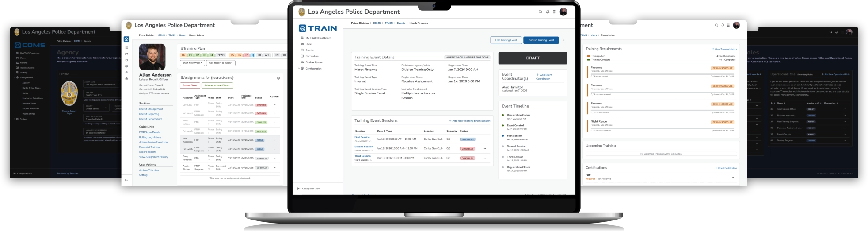
Task: Expand Configuration in center TRAIN sidebar
Action: [x=299, y=69]
